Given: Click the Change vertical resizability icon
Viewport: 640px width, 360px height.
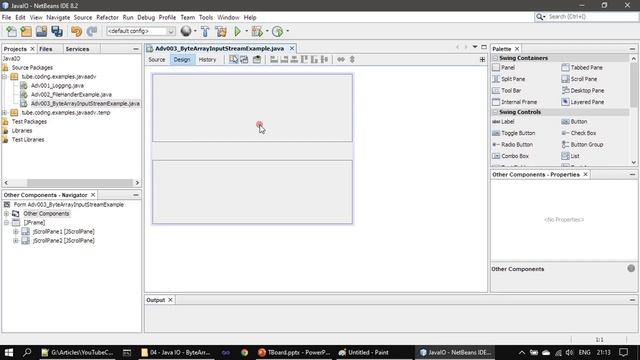Looking at the screenshot, I should tap(352, 60).
